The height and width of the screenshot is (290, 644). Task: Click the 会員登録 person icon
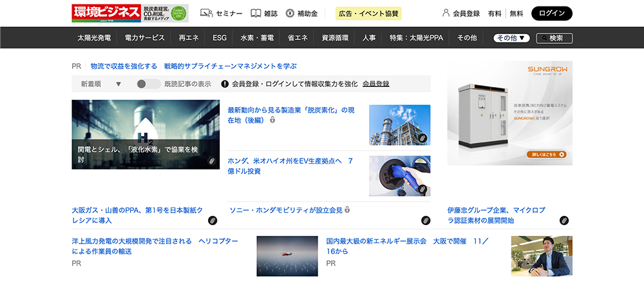[x=446, y=14]
